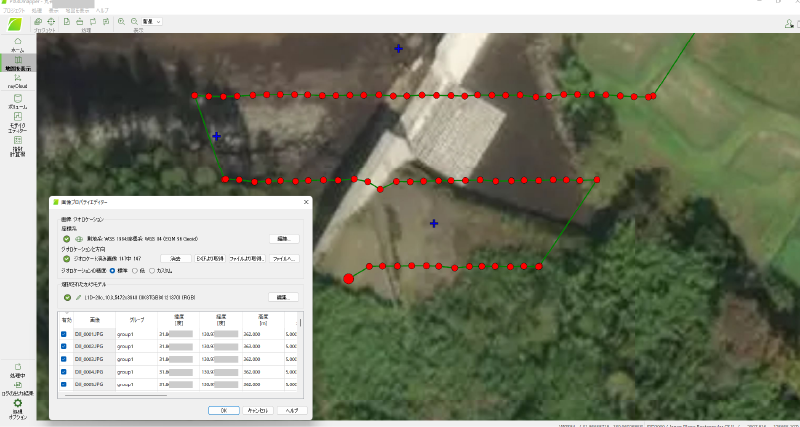Screen dimensions: 800x427
Task: Click OK in the image properties dialog
Action: [x=223, y=410]
